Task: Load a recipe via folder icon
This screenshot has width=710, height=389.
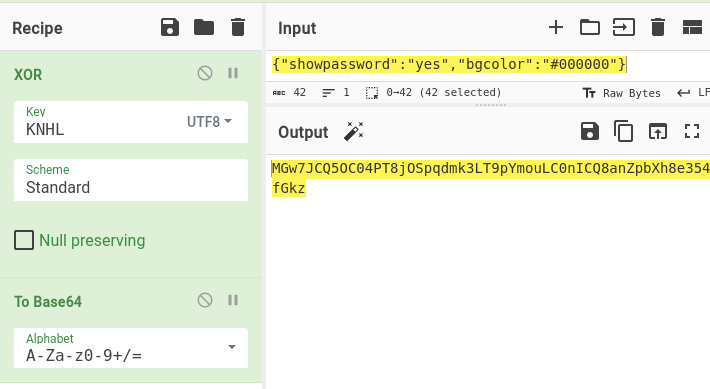Action: (x=204, y=27)
